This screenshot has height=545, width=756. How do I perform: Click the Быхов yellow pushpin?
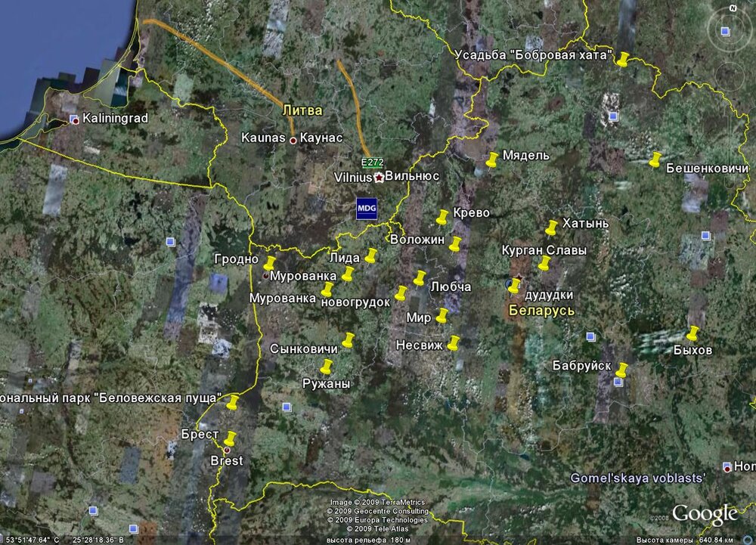click(x=692, y=333)
